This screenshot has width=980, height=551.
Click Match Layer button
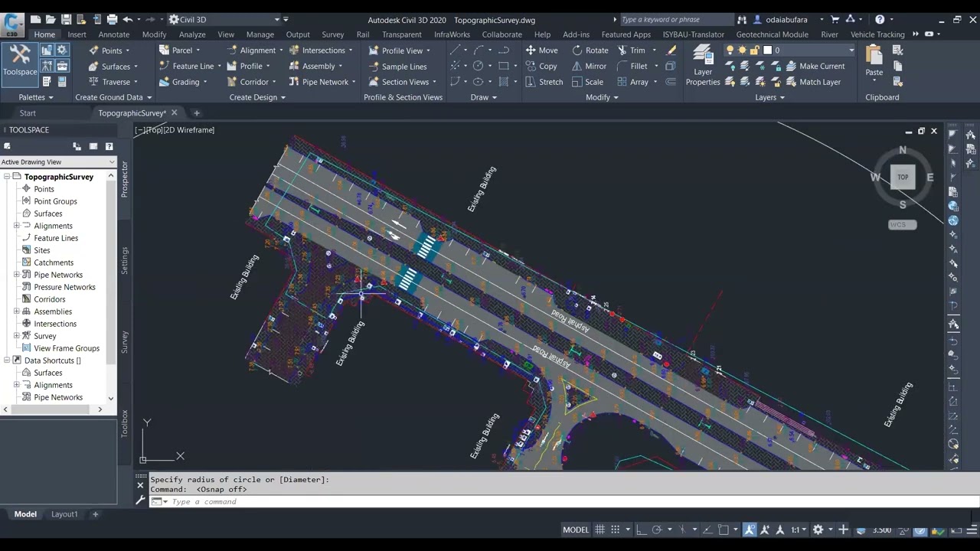813,82
